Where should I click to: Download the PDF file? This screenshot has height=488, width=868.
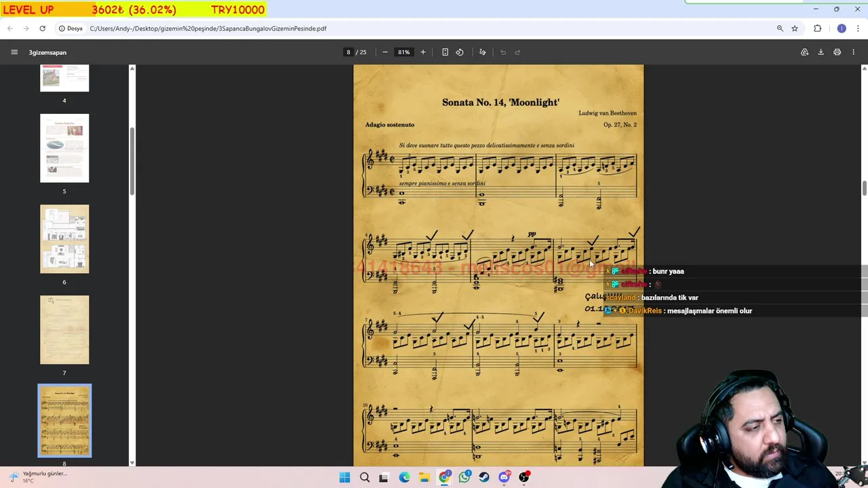coord(821,52)
